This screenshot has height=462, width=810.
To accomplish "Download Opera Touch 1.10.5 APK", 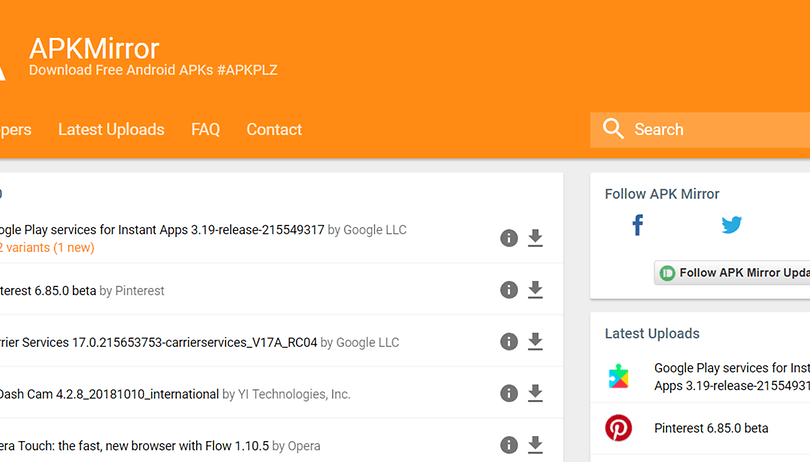I will [535, 444].
